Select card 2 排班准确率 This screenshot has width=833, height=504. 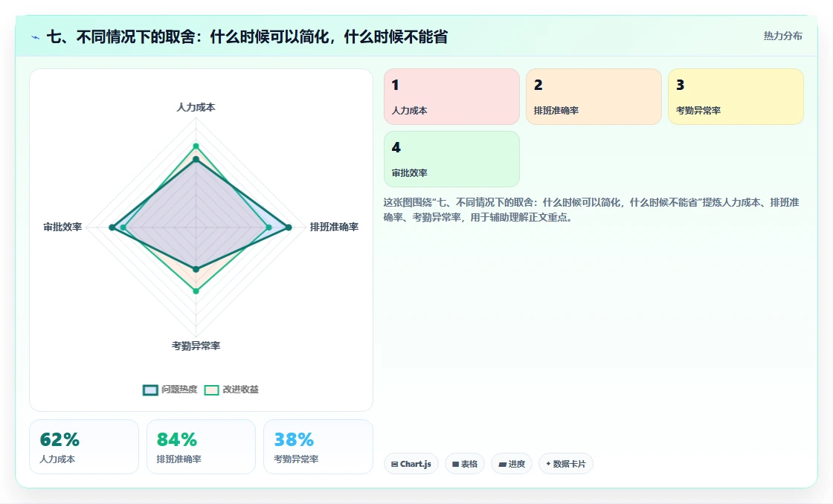(x=594, y=97)
